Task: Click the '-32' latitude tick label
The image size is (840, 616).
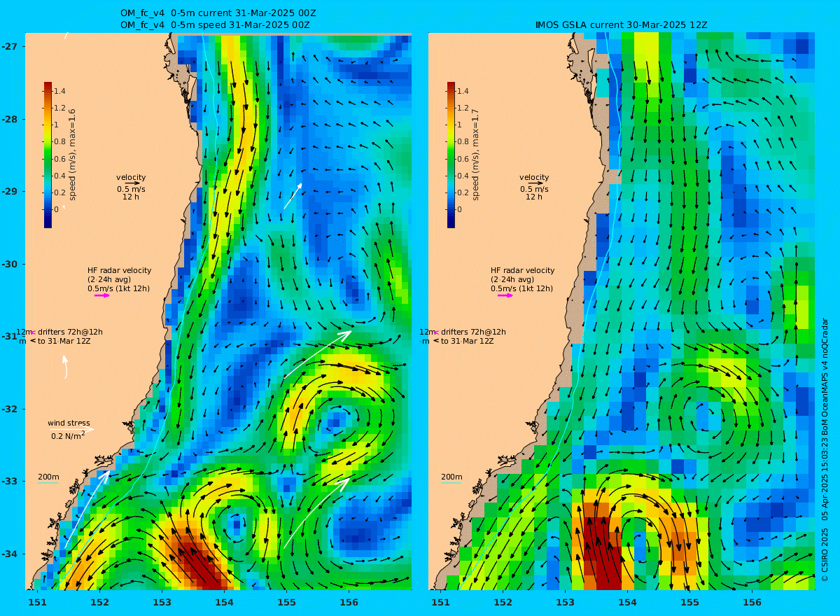Action: point(10,409)
